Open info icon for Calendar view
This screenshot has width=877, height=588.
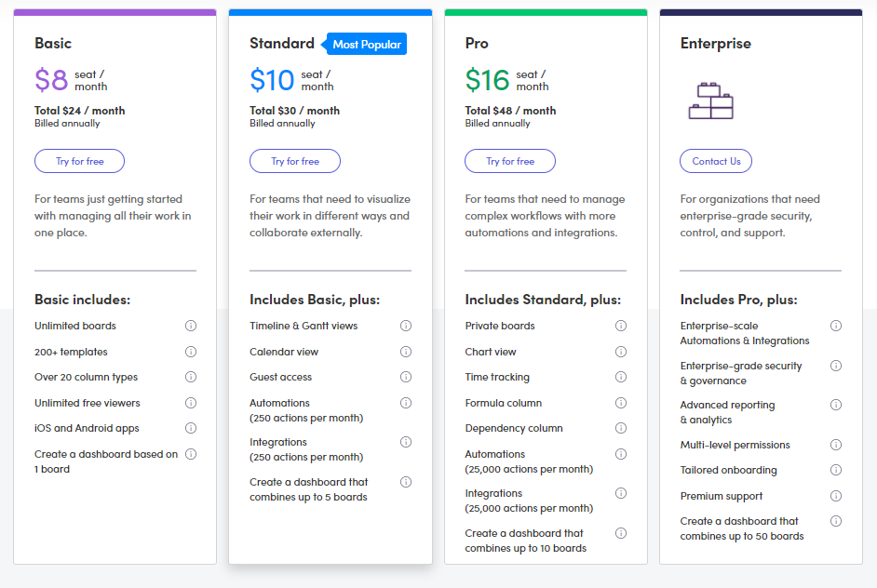[x=406, y=352]
